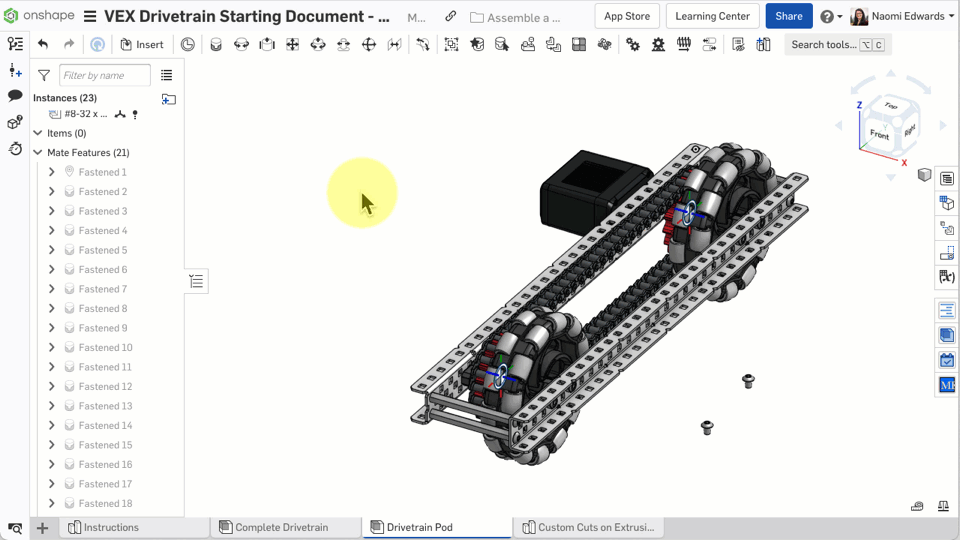Click the blue Share button

pyautogui.click(x=788, y=16)
